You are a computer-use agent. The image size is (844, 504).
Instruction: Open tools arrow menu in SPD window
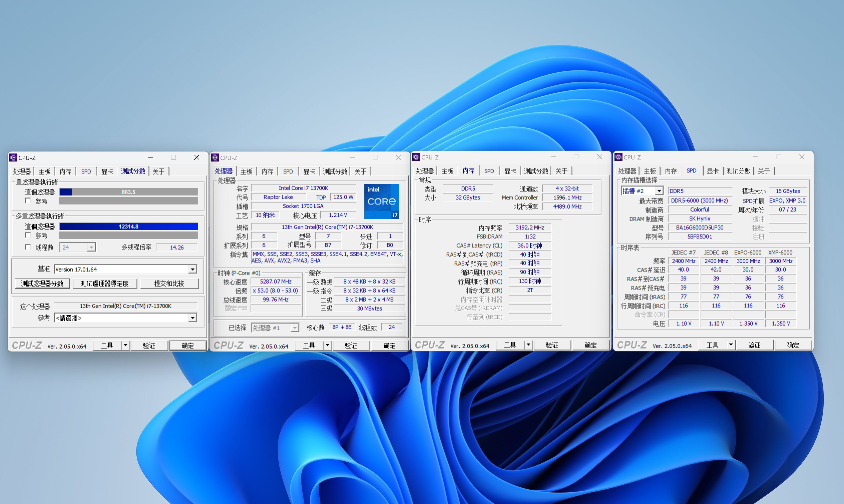730,345
